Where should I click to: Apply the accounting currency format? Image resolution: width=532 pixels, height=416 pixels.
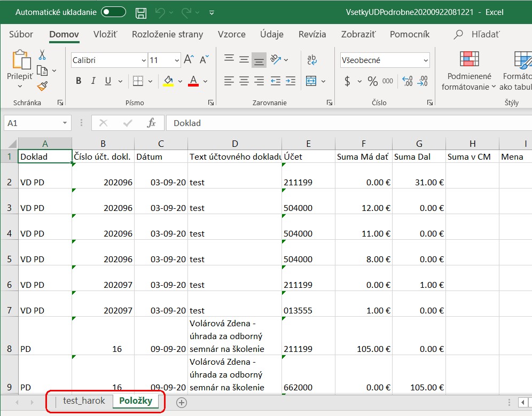click(x=347, y=81)
